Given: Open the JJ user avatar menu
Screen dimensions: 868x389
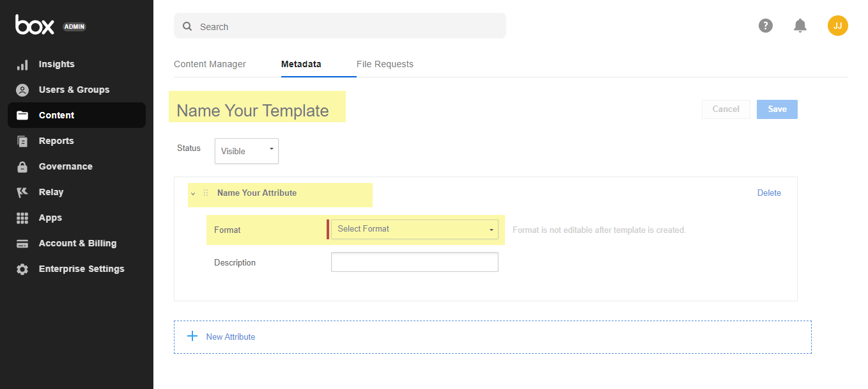Looking at the screenshot, I should pyautogui.click(x=838, y=26).
